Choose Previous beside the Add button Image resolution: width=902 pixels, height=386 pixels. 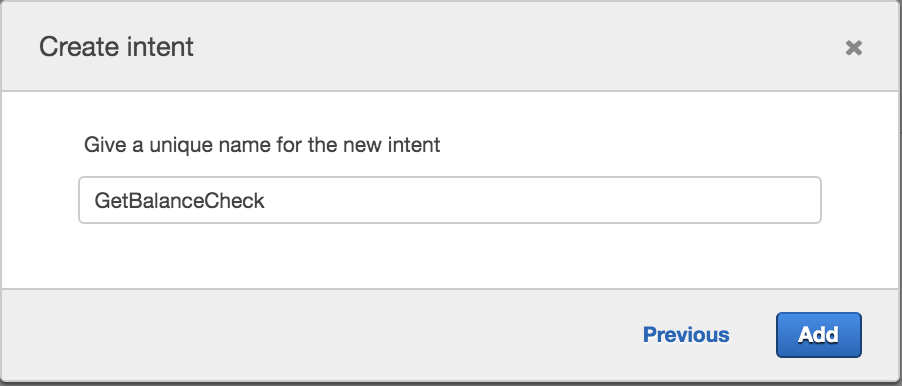tap(686, 335)
